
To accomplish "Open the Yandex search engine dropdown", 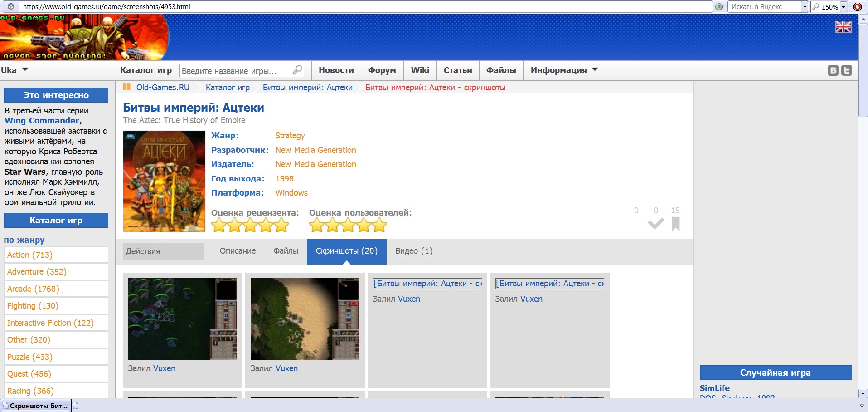I will [805, 7].
